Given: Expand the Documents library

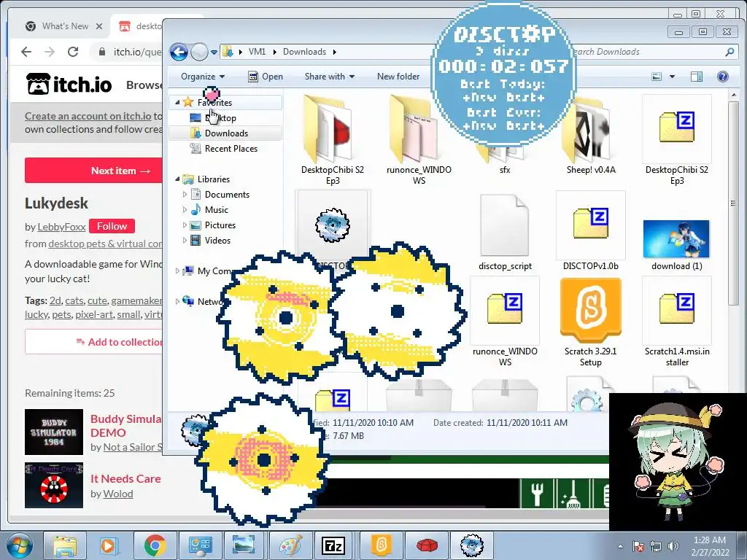Looking at the screenshot, I should tap(185, 194).
